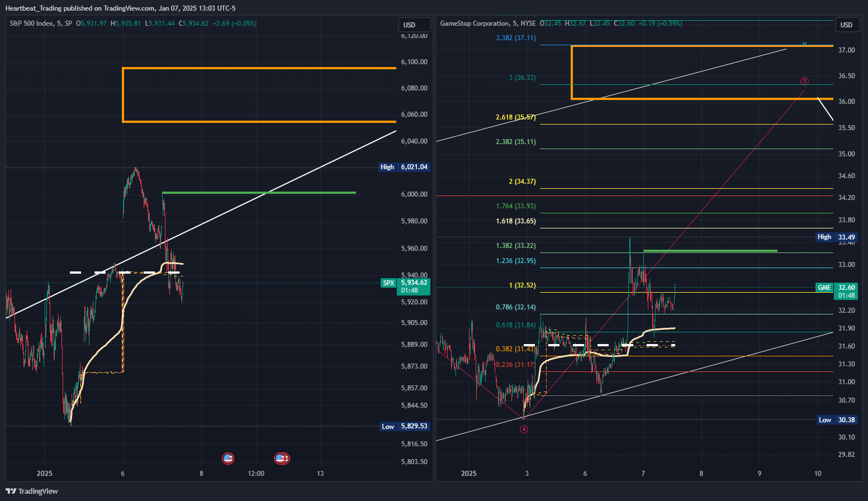Select the 0.236 (31.17) Fibonacci level label
Screen dimensions: 868x501
515,365
